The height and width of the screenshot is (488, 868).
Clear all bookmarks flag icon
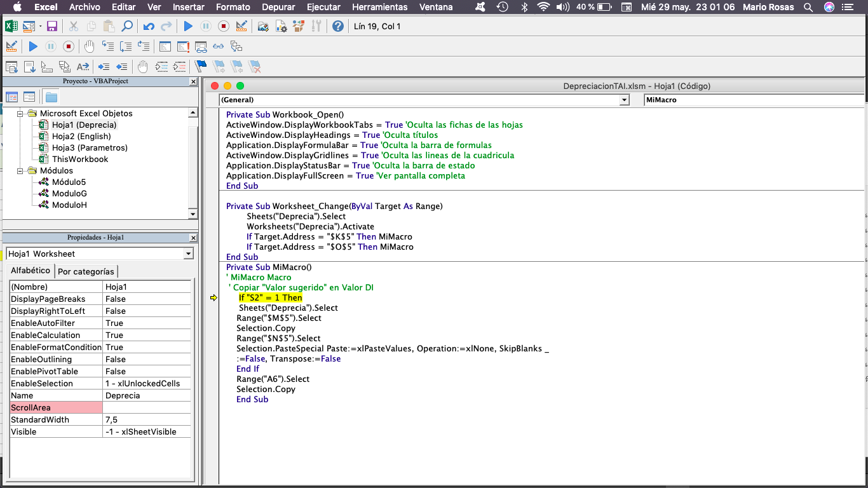click(255, 67)
